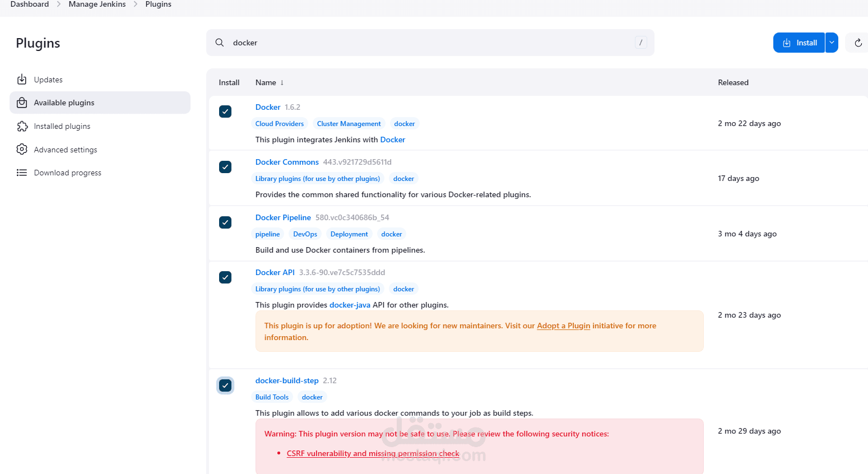Click the Installed plugins puzzle piece icon
The image size is (868, 474).
(22, 126)
